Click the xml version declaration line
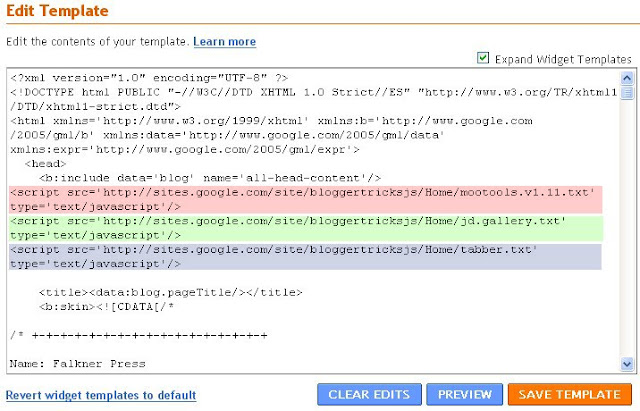Image resolution: width=640 pixels, height=411 pixels. [150, 78]
